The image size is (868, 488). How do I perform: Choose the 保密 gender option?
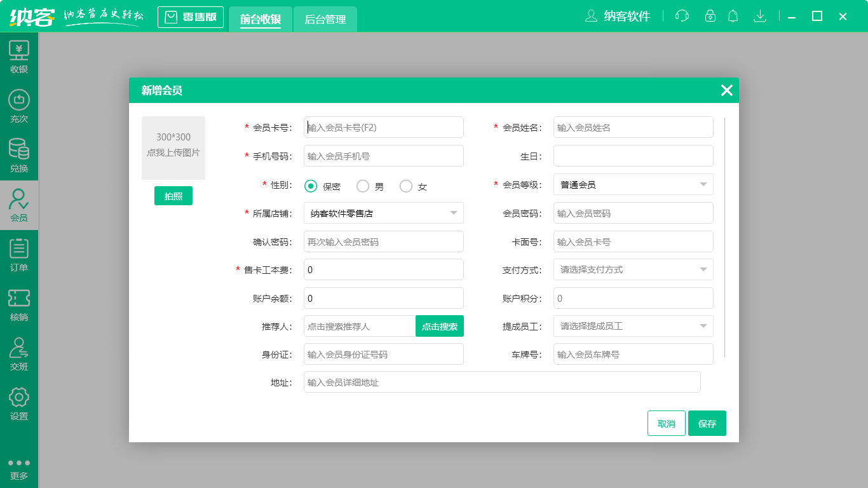(311, 186)
